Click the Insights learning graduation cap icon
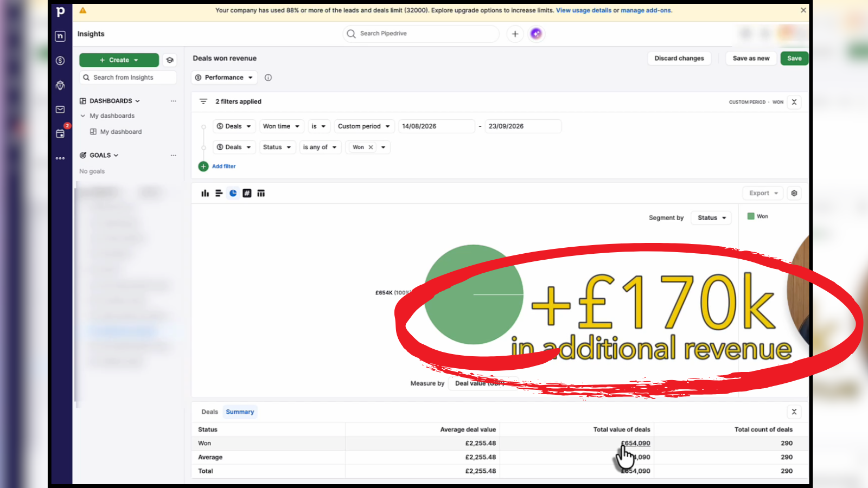This screenshot has width=868, height=488. pyautogui.click(x=170, y=60)
